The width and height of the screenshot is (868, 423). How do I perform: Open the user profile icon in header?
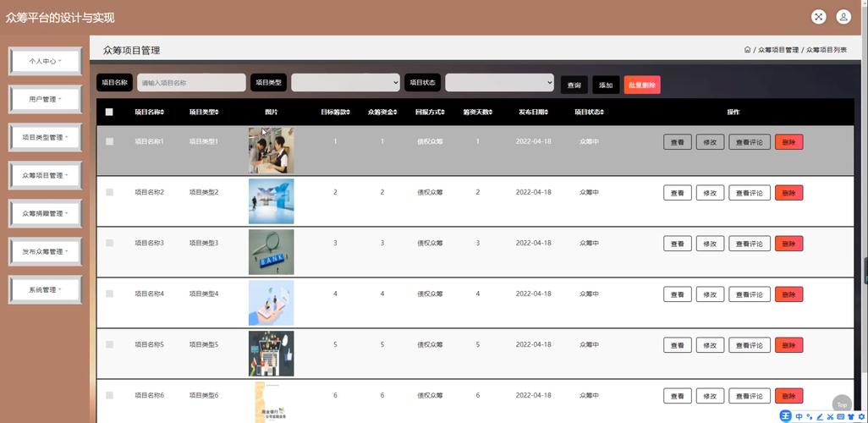[x=843, y=17]
